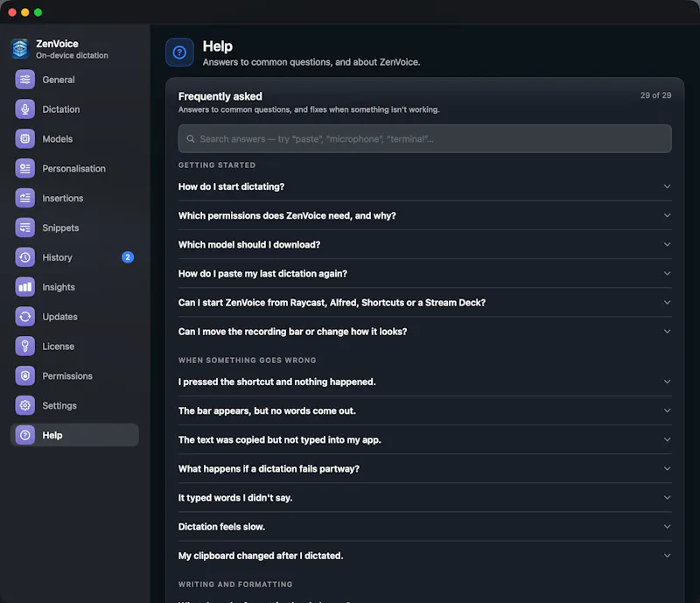Expand chevron for My clipboard changed

click(x=667, y=556)
